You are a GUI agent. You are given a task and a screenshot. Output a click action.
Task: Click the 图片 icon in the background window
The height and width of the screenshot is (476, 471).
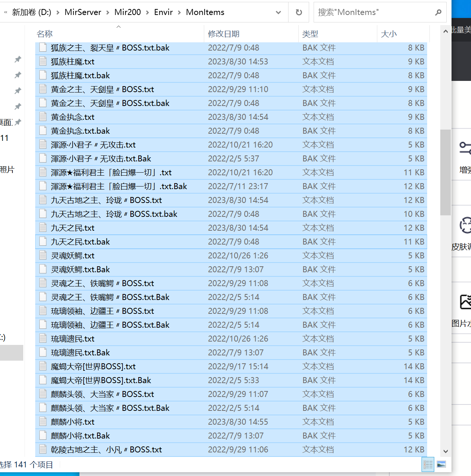click(x=465, y=302)
